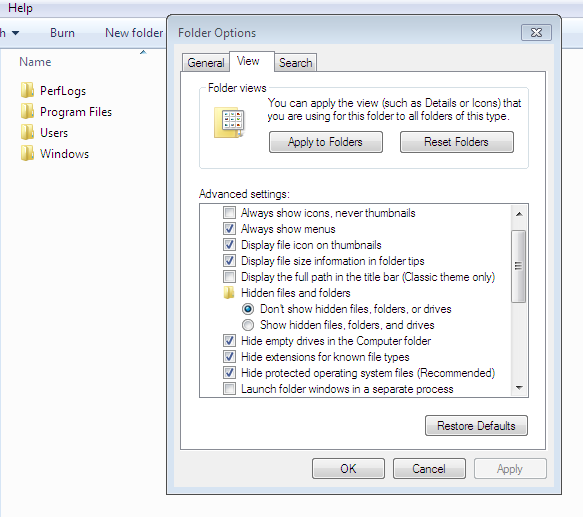The height and width of the screenshot is (517, 583).
Task: Select Show hidden files, folders, and drives
Action: click(248, 325)
